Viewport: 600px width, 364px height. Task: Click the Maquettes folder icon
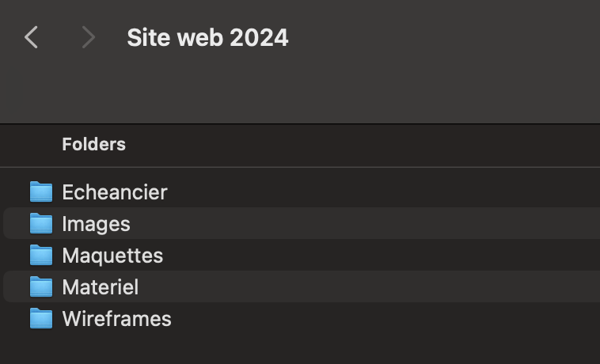pyautogui.click(x=41, y=256)
